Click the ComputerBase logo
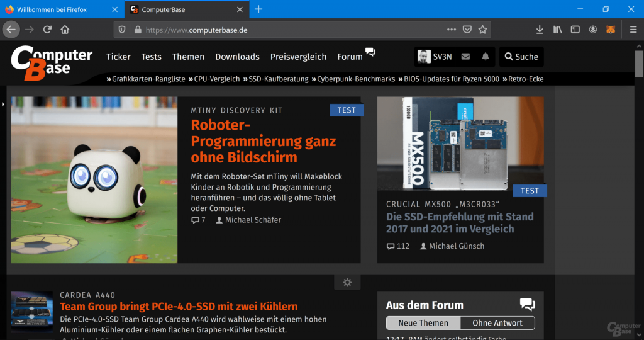 tap(52, 63)
